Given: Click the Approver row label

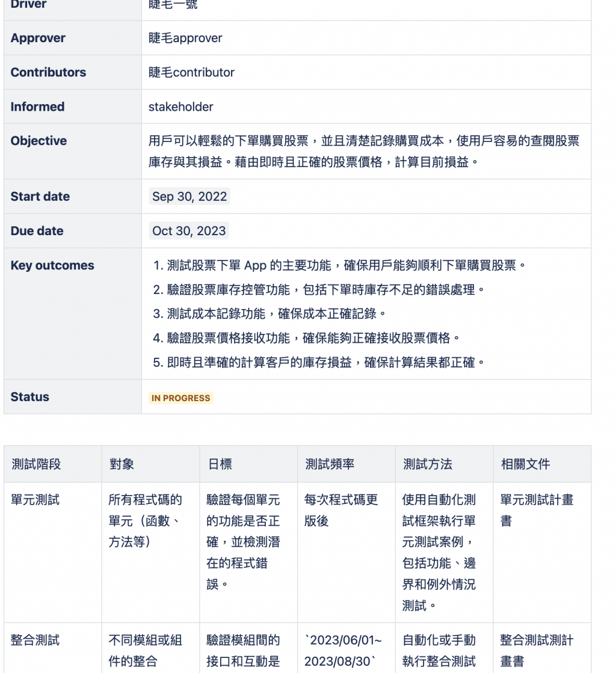Looking at the screenshot, I should 38,38.
